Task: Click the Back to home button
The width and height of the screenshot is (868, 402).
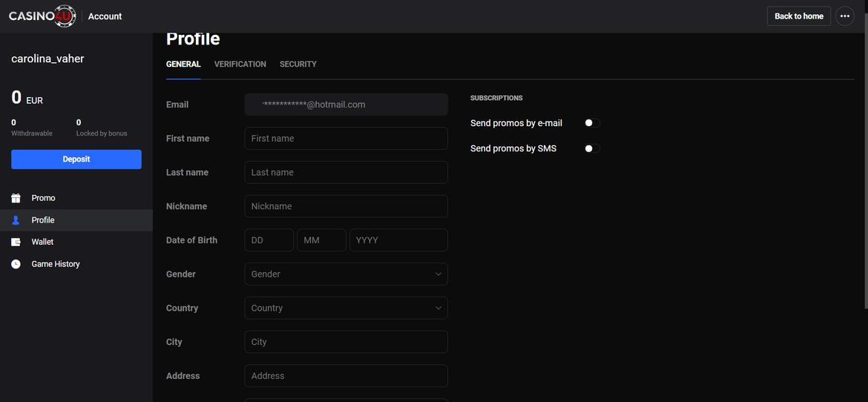Action: (x=798, y=16)
